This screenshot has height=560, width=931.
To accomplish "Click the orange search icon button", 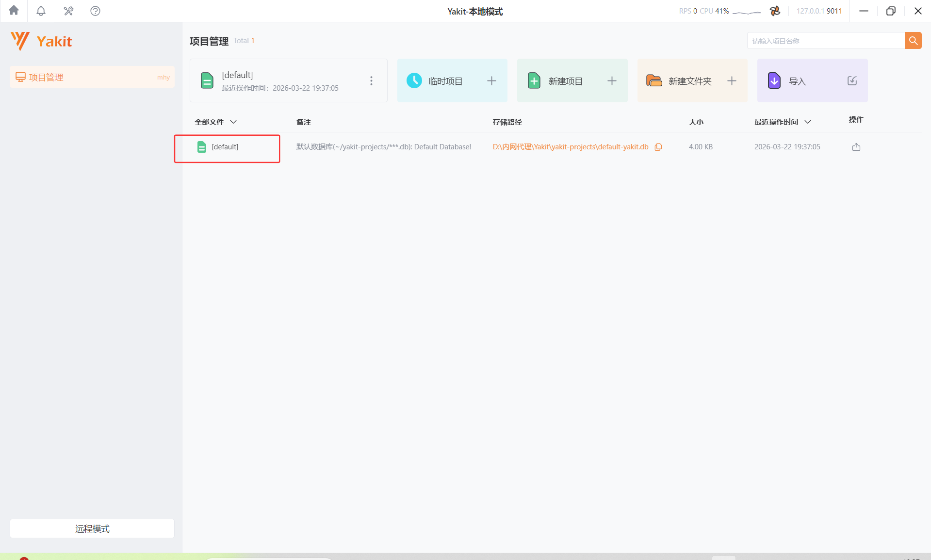I will coord(913,41).
